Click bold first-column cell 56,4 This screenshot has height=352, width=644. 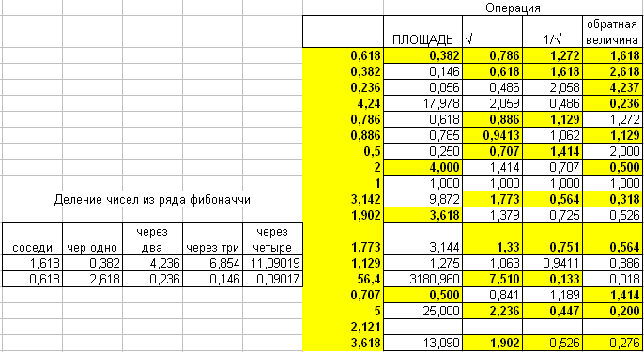(x=344, y=279)
